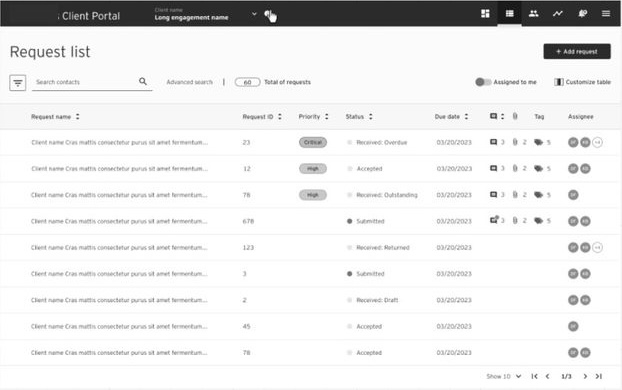Toggle the Assigned to me switch
The width and height of the screenshot is (622, 390).
[483, 82]
